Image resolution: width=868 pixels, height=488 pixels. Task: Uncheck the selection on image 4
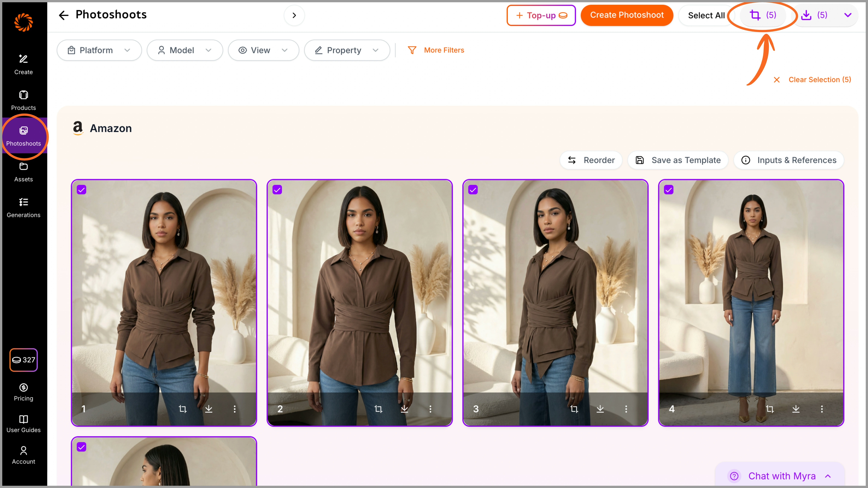[x=668, y=190]
